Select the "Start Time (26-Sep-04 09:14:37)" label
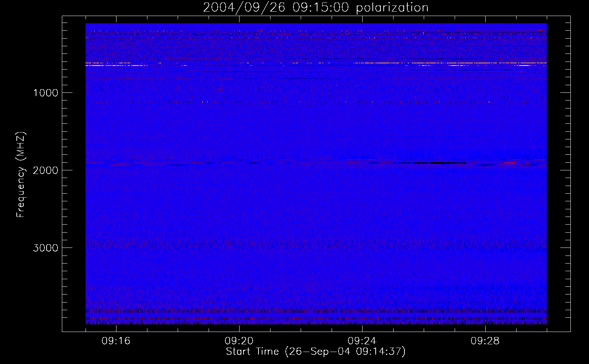Viewport: 589px width, 364px height. pos(316,352)
